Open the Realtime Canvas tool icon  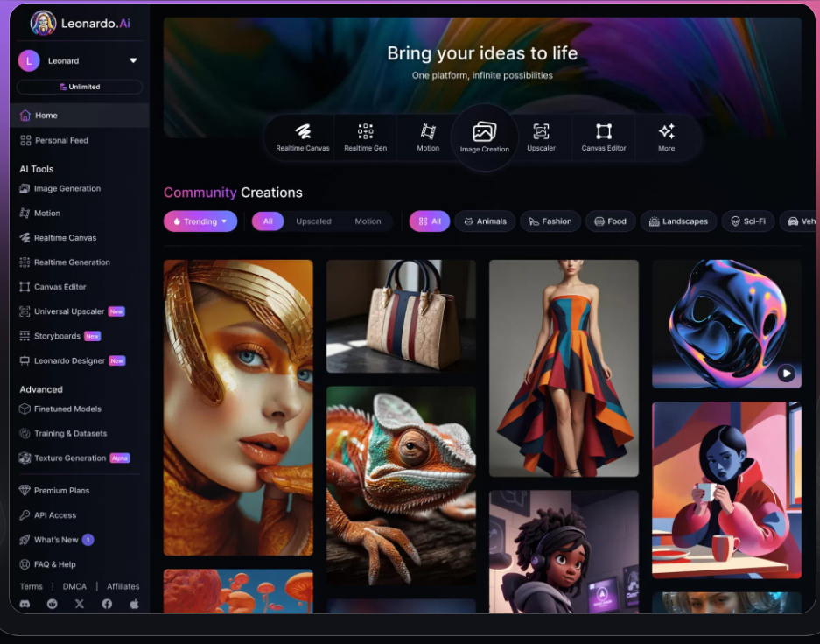tap(303, 132)
